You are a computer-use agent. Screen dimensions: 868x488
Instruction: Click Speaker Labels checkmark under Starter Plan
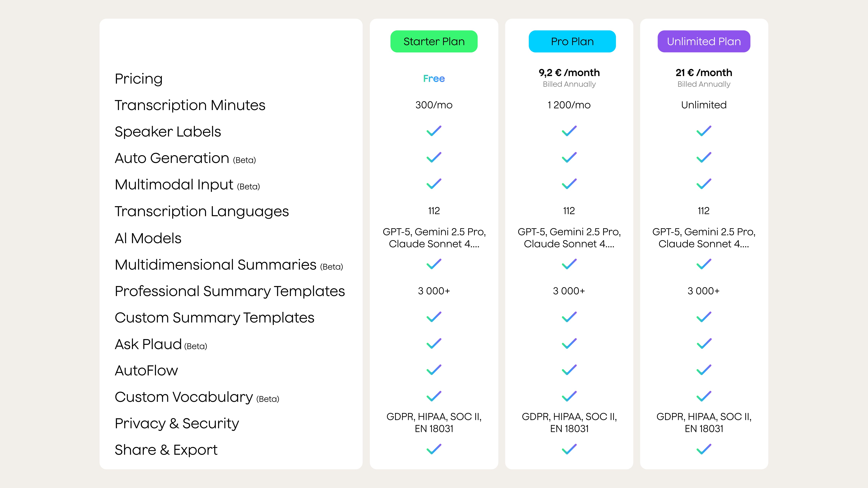point(434,131)
